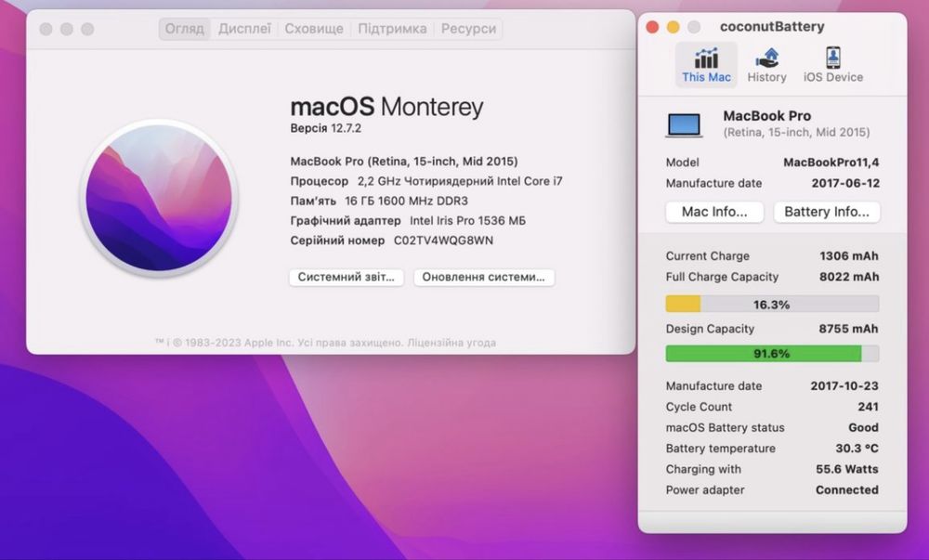The height and width of the screenshot is (560, 929).
Task: Switch to the Сховище tab
Action: point(314,29)
